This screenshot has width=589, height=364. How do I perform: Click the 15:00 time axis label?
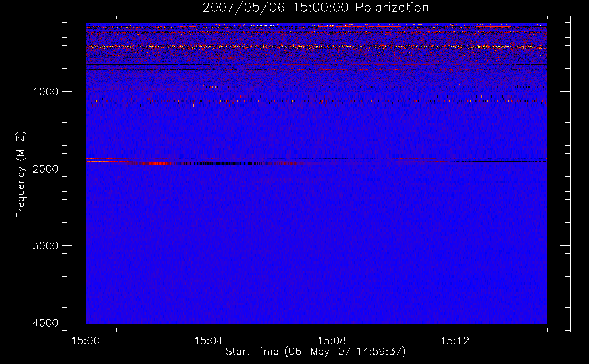pyautogui.click(x=86, y=341)
